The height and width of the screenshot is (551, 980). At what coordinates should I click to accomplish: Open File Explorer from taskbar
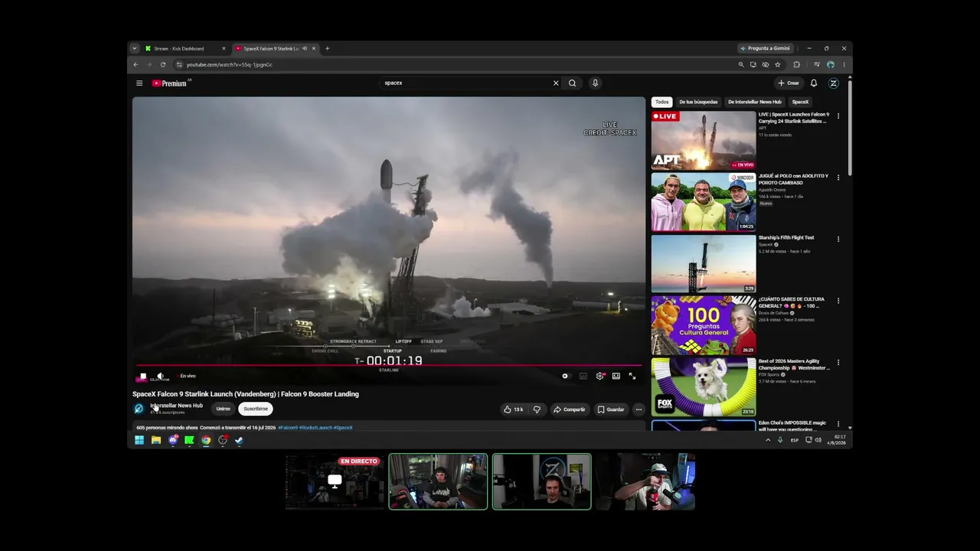point(156,441)
